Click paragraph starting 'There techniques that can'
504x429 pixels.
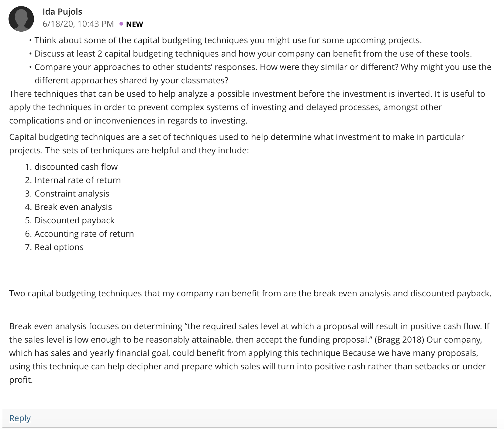coord(247,107)
